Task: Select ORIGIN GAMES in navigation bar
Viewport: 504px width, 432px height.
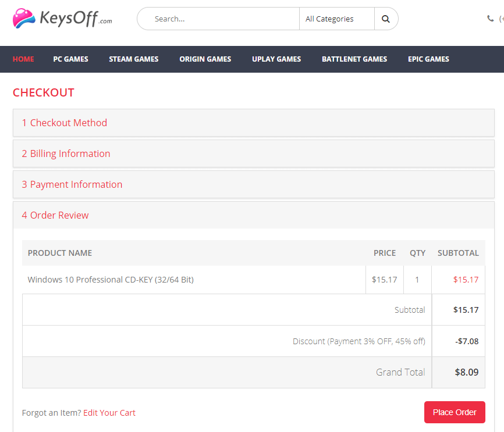Action: (205, 59)
